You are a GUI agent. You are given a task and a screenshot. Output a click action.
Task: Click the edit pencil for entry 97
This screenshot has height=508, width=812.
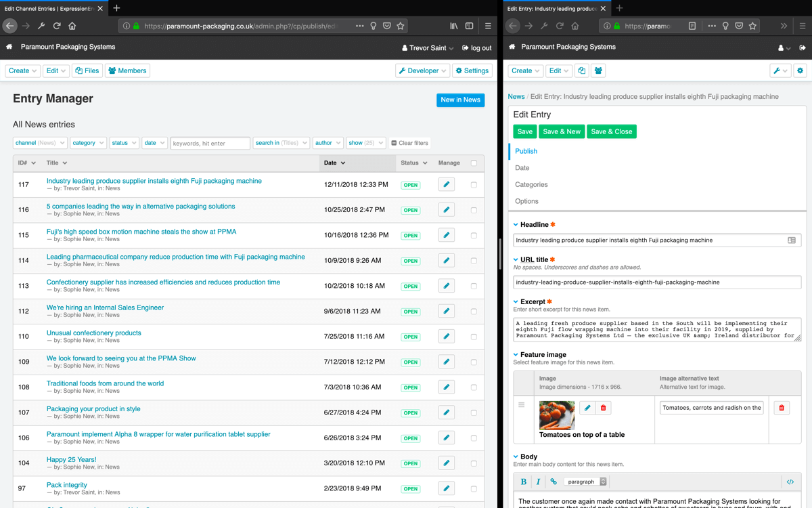(x=446, y=488)
